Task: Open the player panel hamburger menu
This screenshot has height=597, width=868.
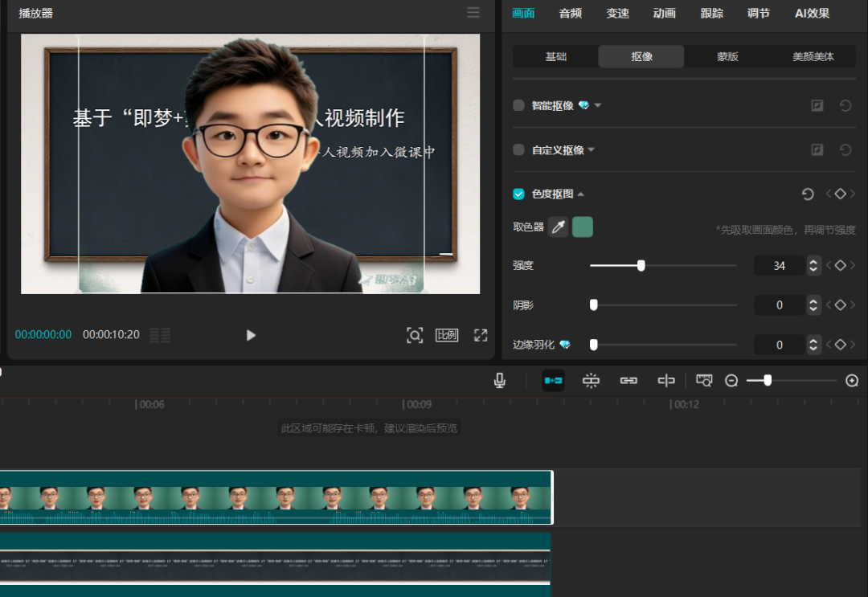Action: [x=473, y=12]
